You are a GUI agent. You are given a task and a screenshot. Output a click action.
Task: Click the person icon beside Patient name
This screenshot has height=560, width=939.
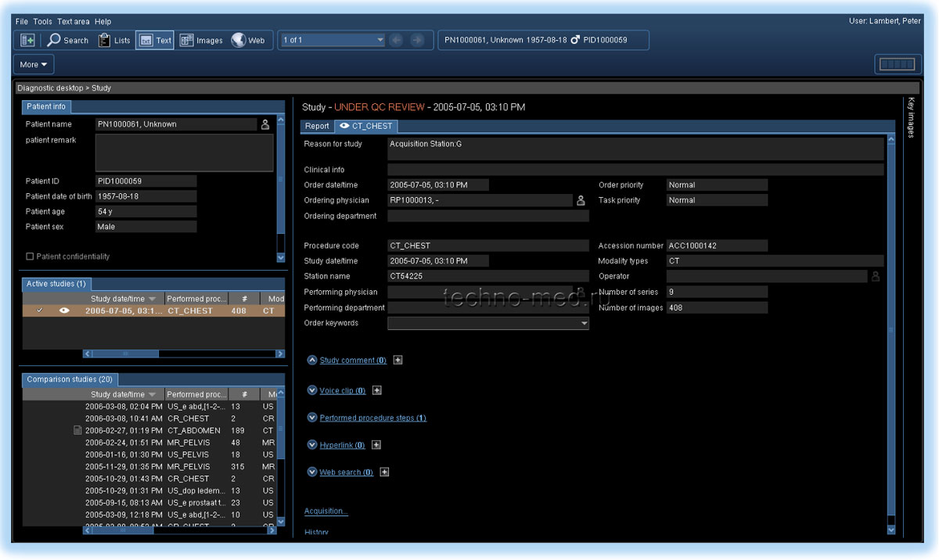[x=265, y=124]
